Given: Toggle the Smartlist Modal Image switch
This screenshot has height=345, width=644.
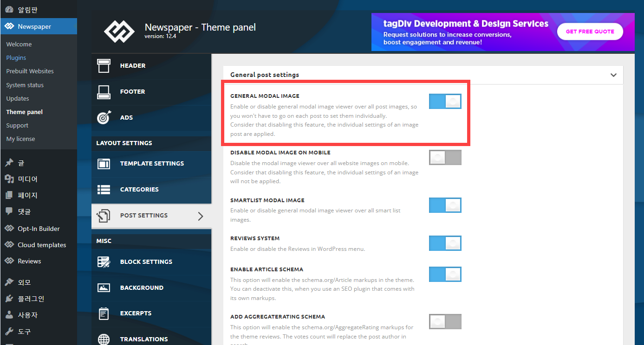Looking at the screenshot, I should [x=445, y=205].
